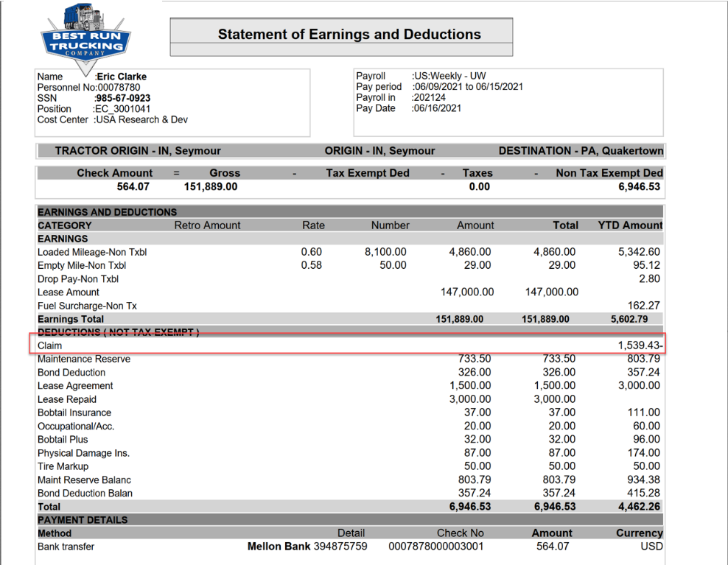Click the 'Lease Amount' row label
The height and width of the screenshot is (565, 728).
(69, 292)
